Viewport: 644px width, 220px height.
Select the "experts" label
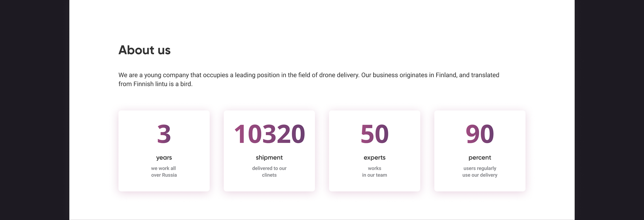pyautogui.click(x=374, y=157)
